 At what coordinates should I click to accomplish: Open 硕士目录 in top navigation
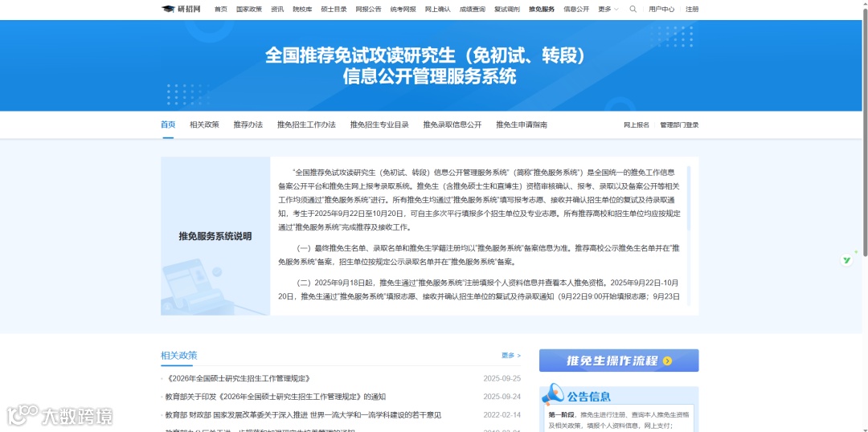[x=334, y=9]
